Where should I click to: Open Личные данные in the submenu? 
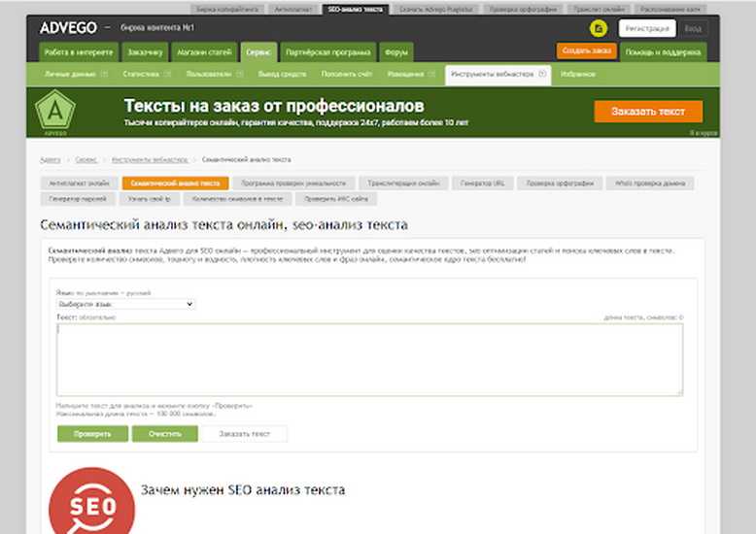(70, 74)
